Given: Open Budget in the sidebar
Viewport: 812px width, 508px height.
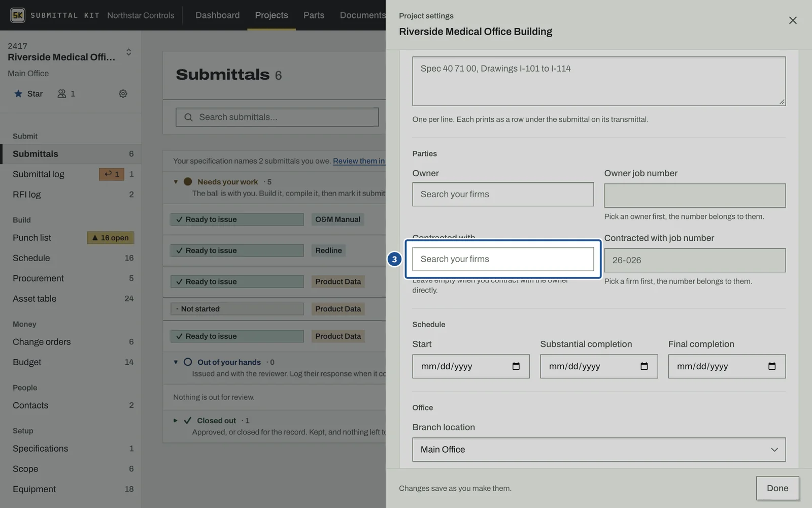Looking at the screenshot, I should (71, 362).
